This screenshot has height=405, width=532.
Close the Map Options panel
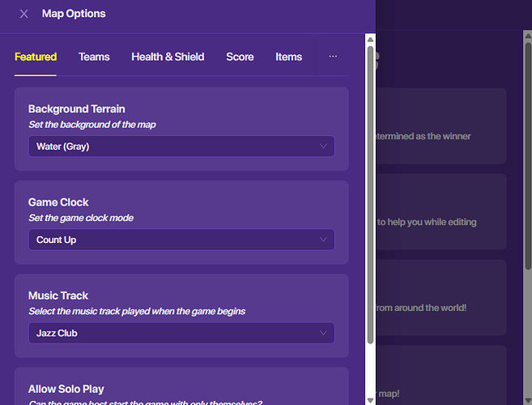click(x=23, y=14)
